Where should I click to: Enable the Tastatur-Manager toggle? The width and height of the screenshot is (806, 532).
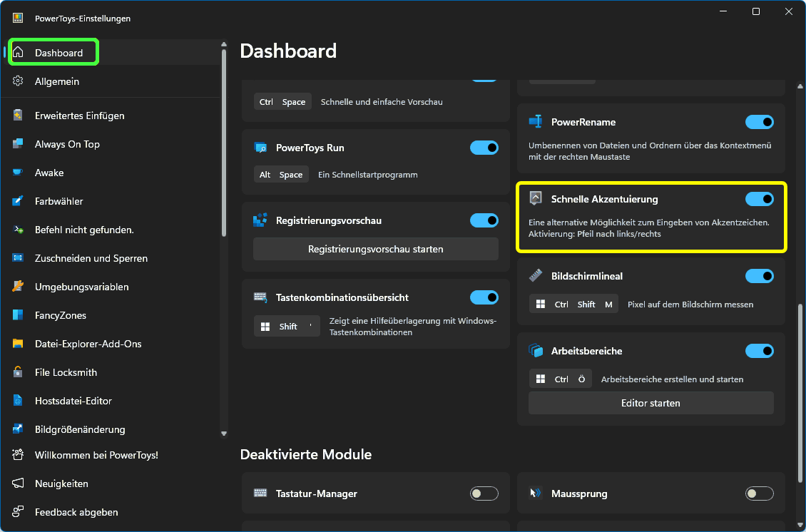coord(484,493)
